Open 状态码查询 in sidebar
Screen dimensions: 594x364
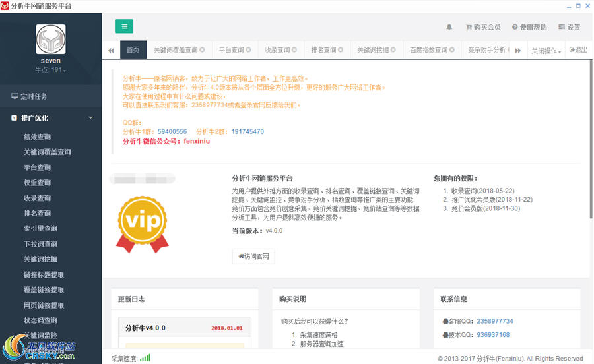click(40, 320)
